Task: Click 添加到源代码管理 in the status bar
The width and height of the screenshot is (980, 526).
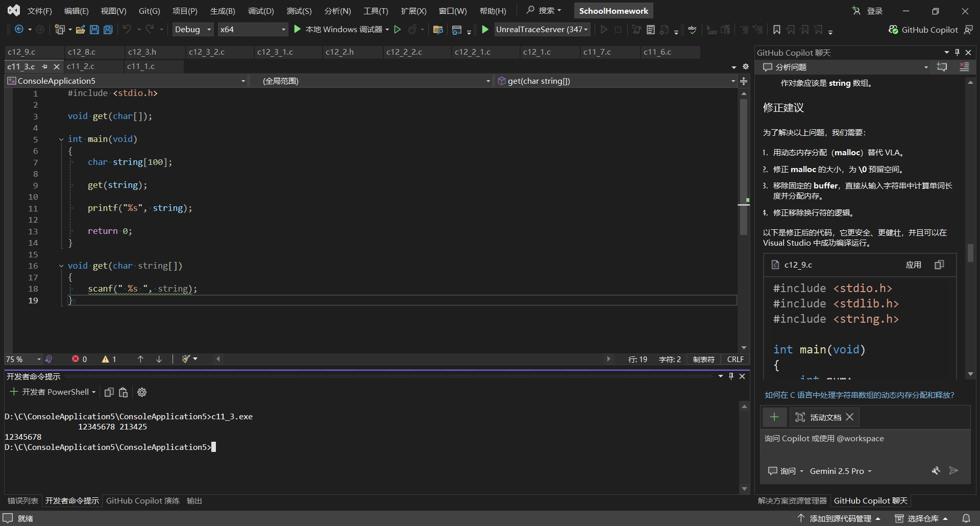Action: point(839,518)
